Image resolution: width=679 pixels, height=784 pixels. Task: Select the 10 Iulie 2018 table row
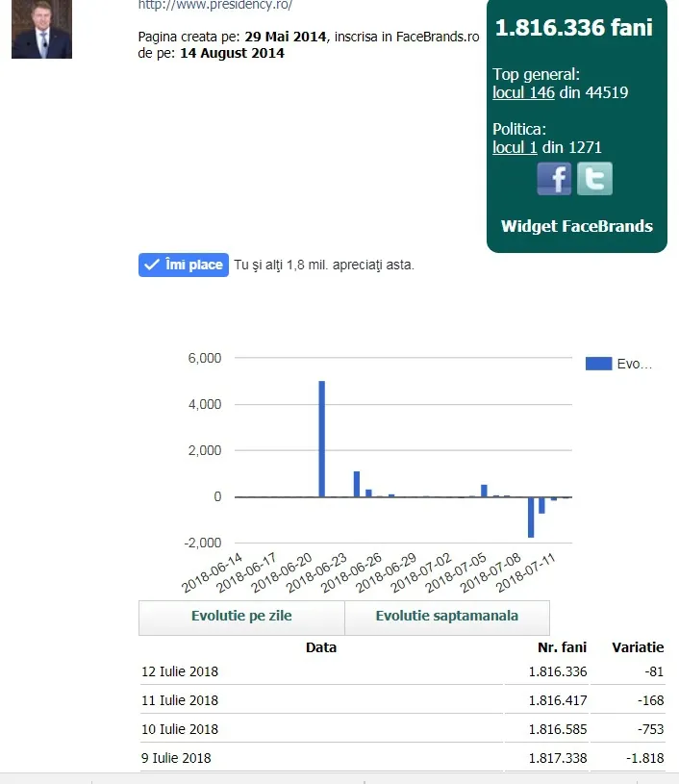point(403,729)
